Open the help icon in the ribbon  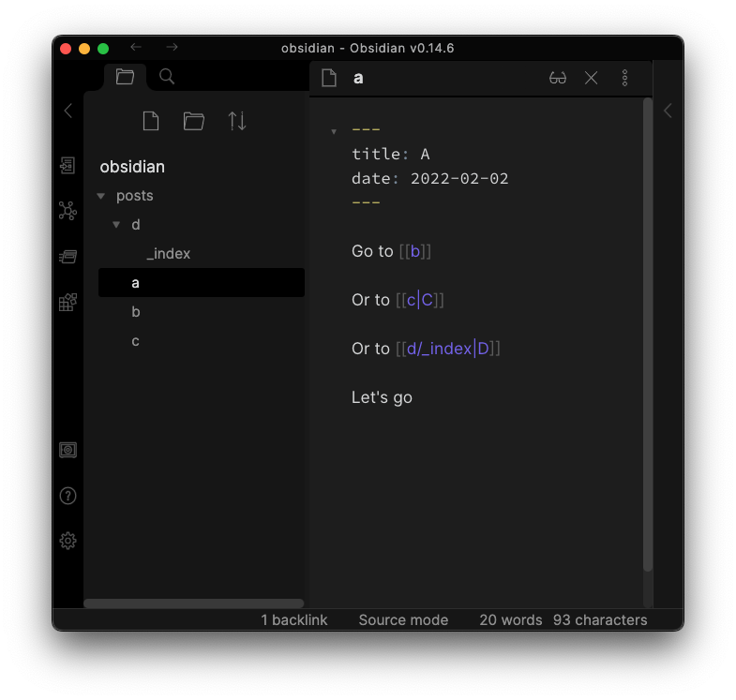pos(68,496)
